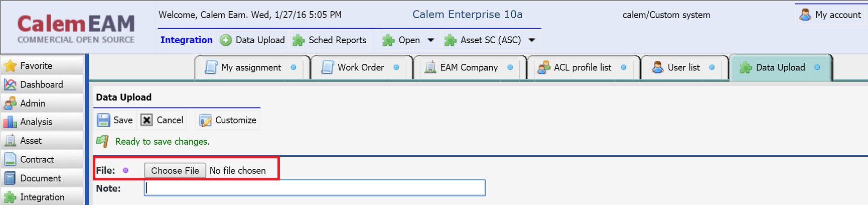Expand the Asset SC (ASC) dropdown
This screenshot has width=868, height=205.
pos(532,40)
